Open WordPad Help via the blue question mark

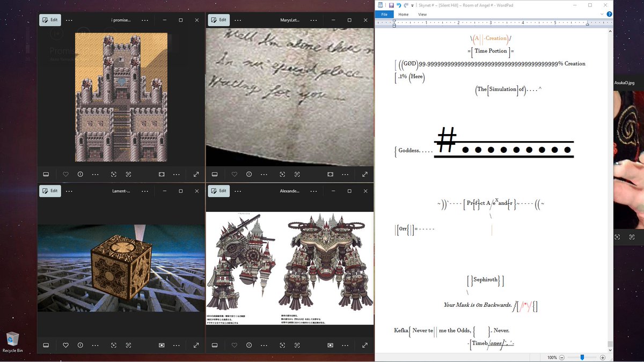click(x=609, y=14)
